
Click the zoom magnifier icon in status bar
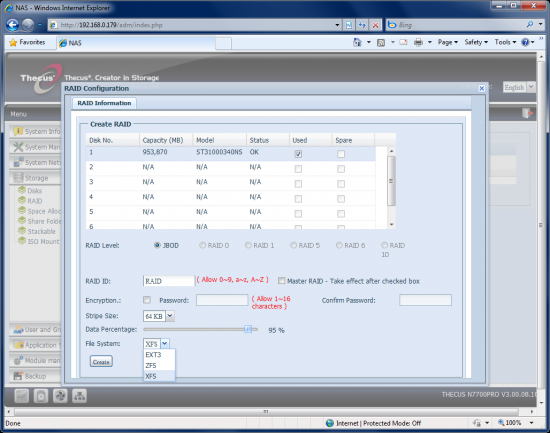point(501,422)
